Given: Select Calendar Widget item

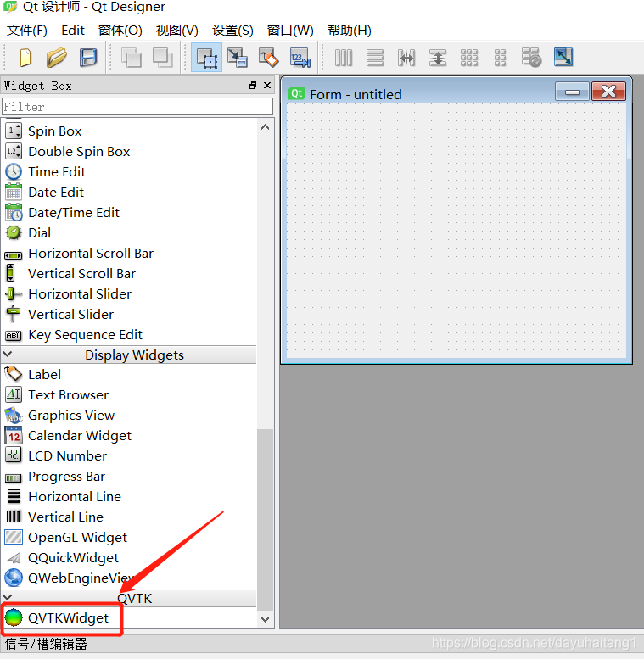Looking at the screenshot, I should tap(129, 436).
